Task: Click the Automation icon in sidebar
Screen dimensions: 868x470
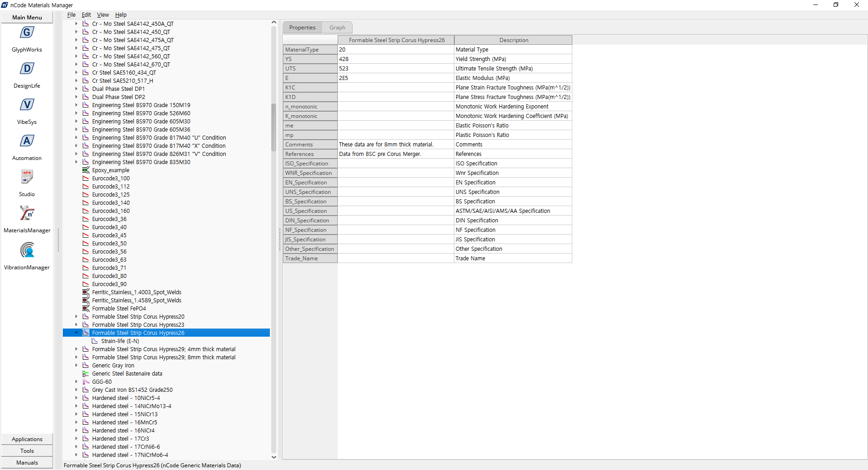Action: [x=27, y=141]
